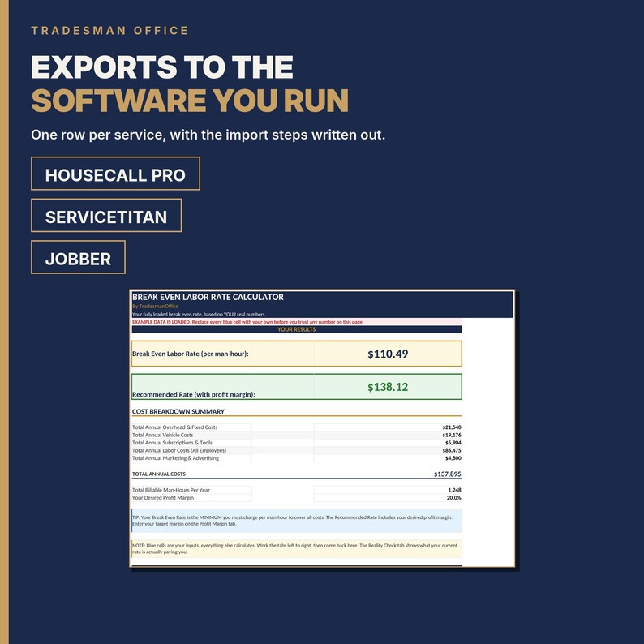Click the SERVICETITAN box
644x644 pixels.
coord(106,215)
